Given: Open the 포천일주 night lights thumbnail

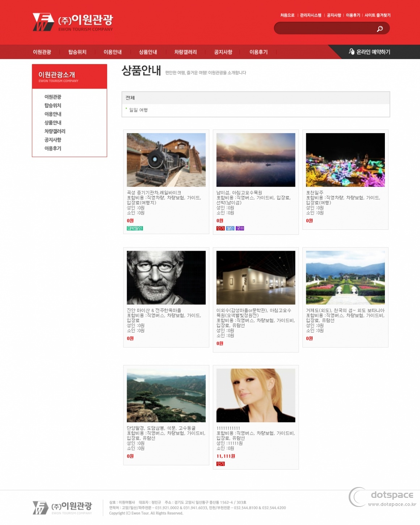Looking at the screenshot, I should (x=345, y=159).
